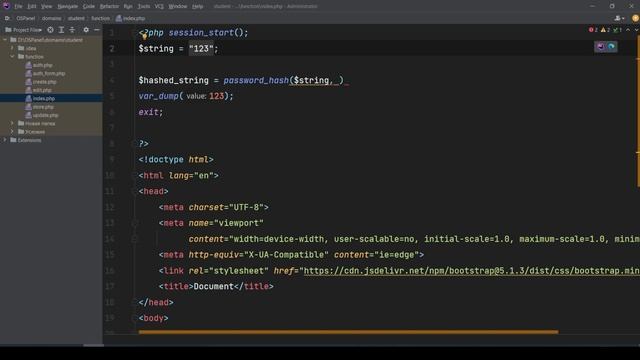
Task: Collapse the student root folder
Action: pyautogui.click(x=5, y=40)
